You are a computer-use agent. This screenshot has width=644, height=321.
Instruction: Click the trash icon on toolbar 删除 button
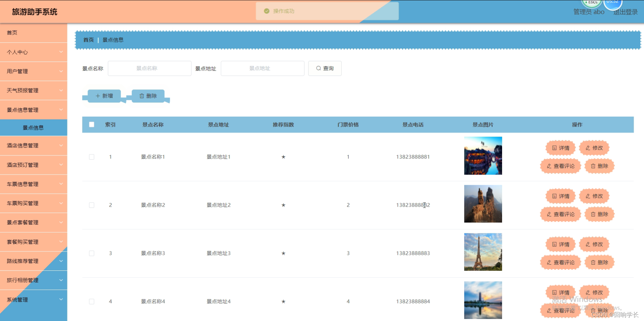tap(142, 96)
